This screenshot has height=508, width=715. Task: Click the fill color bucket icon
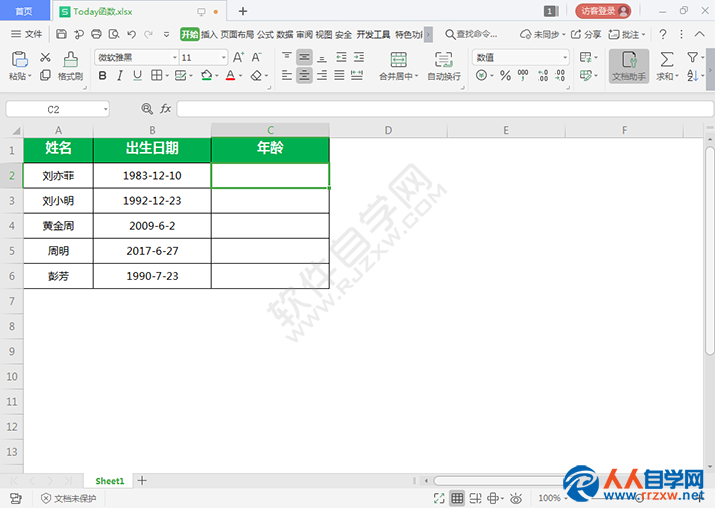(x=207, y=75)
